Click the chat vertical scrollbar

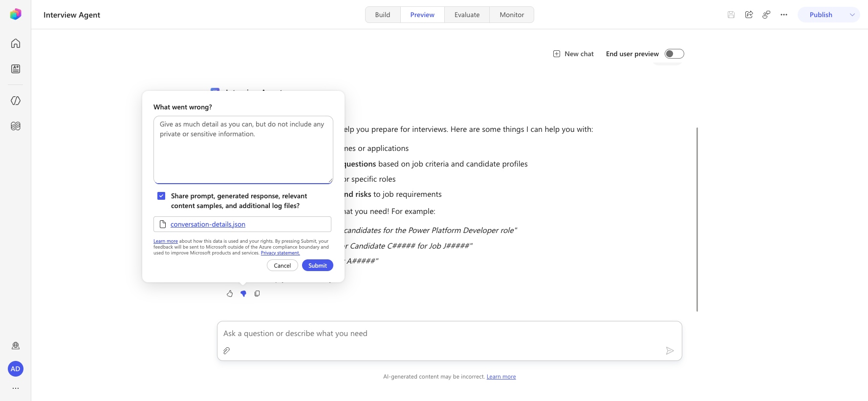697,219
